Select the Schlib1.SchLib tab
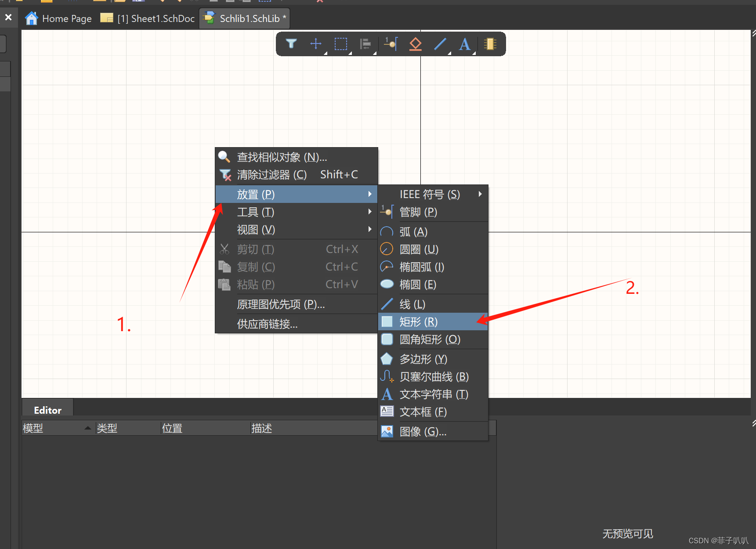 point(245,18)
